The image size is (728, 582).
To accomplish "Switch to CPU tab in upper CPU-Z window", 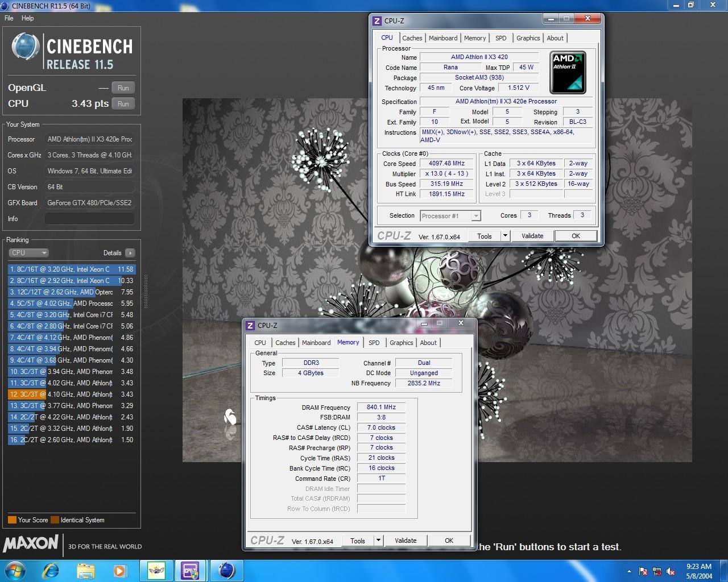I will (x=387, y=38).
